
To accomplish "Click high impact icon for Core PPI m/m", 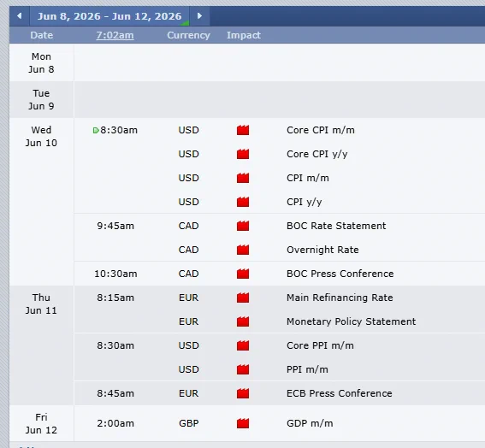I will pos(243,345).
